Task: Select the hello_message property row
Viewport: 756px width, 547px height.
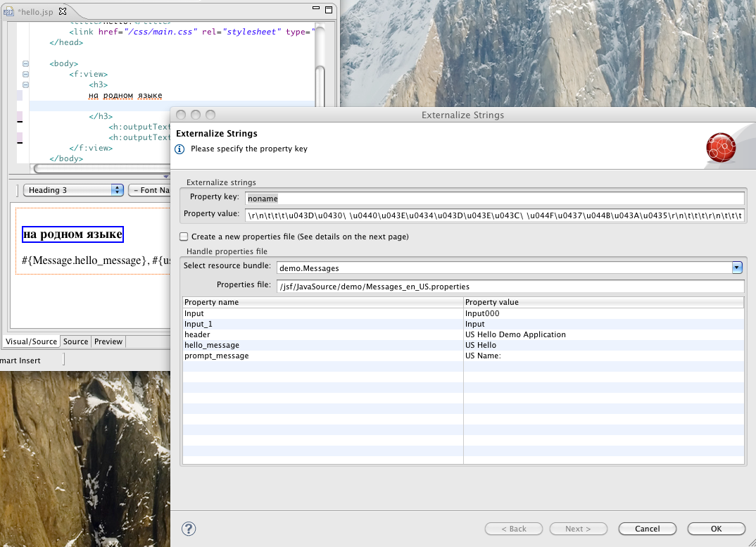Action: click(x=212, y=345)
